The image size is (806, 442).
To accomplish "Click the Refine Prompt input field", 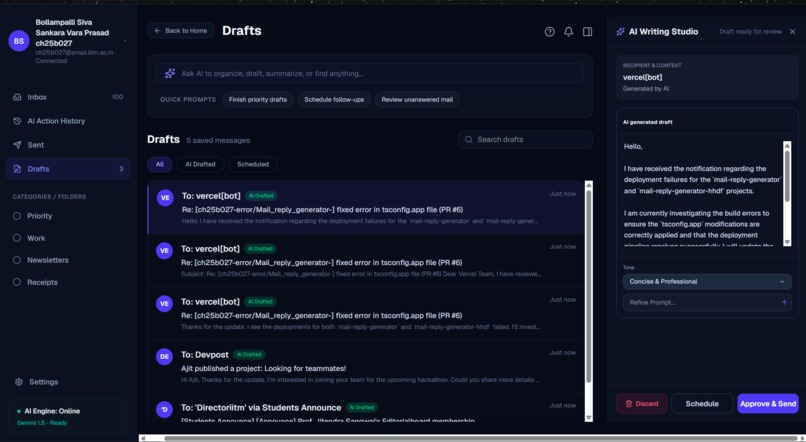I will point(707,302).
